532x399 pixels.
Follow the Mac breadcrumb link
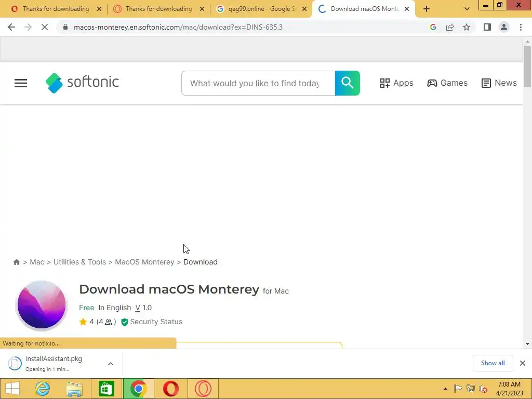point(37,262)
